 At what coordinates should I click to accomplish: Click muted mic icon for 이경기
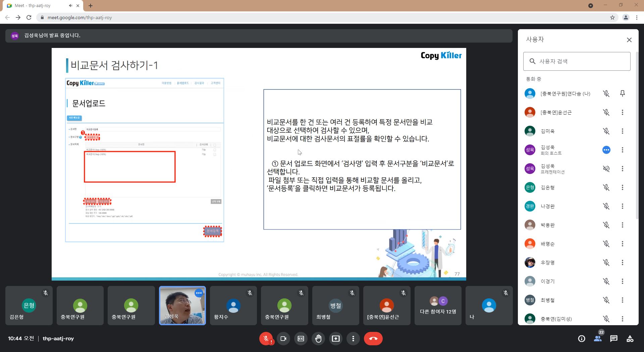pyautogui.click(x=606, y=281)
